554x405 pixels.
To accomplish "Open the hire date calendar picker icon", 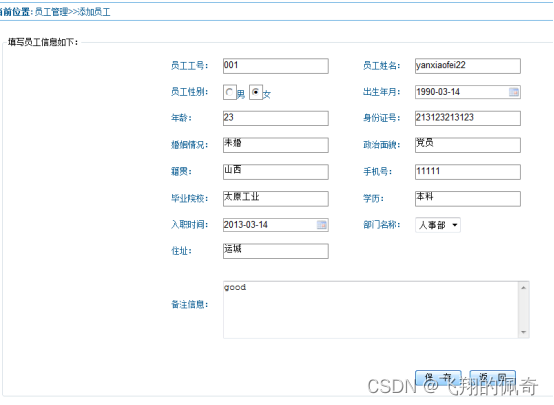I will click(x=322, y=225).
